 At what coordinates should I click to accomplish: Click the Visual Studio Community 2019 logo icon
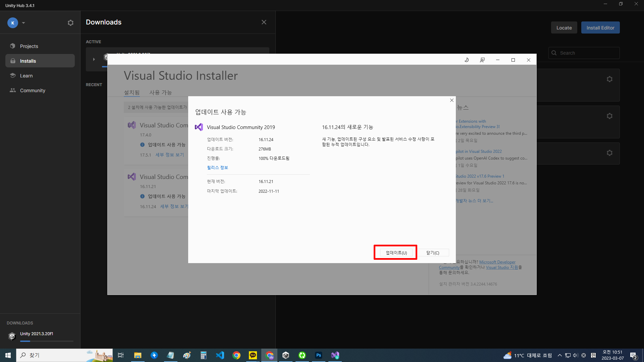point(199,127)
